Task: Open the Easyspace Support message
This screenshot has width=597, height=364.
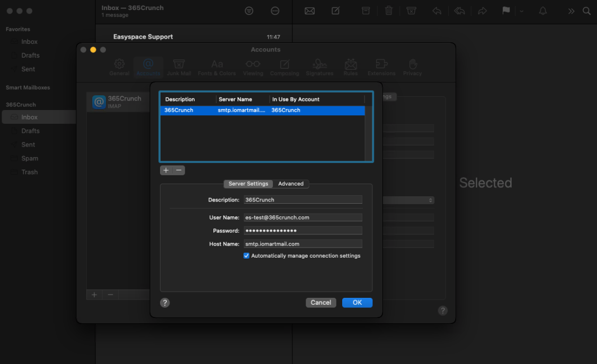Action: (x=194, y=37)
